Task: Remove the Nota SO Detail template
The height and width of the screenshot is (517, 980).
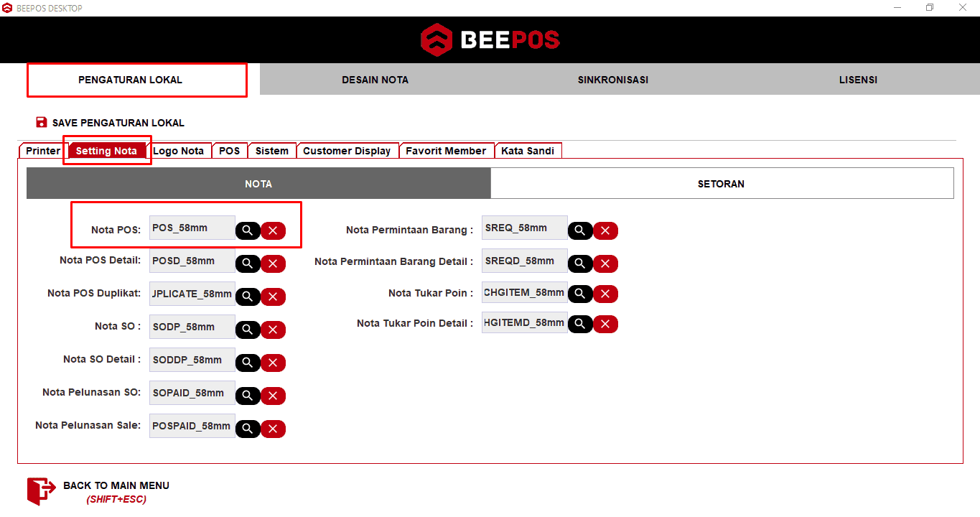Action: [273, 363]
